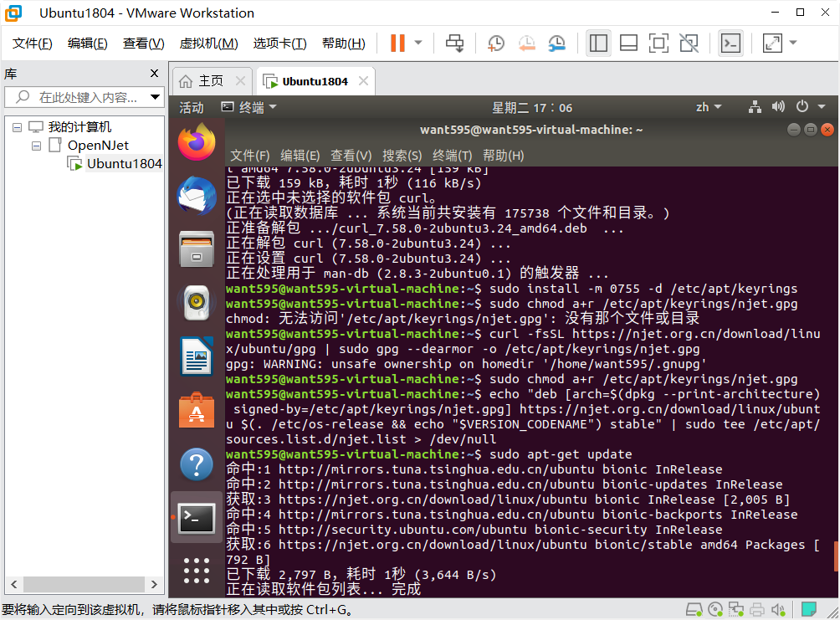Open Ubuntu 活动 activities overview

[x=192, y=108]
